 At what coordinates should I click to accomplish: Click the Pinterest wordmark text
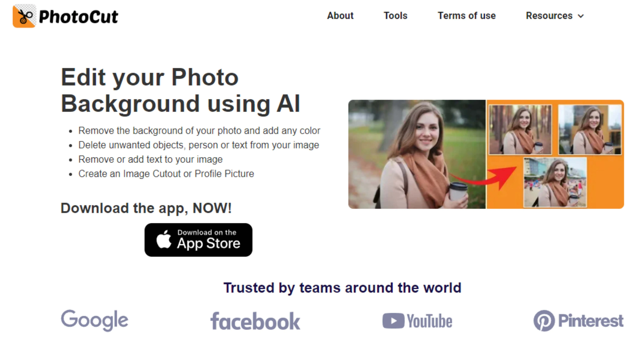click(591, 321)
